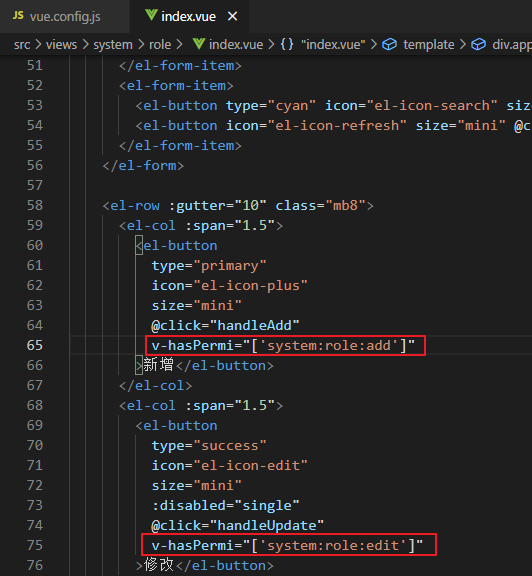Click the type="success" attribute
Viewport: 532px width, 576px height.
pos(209,446)
